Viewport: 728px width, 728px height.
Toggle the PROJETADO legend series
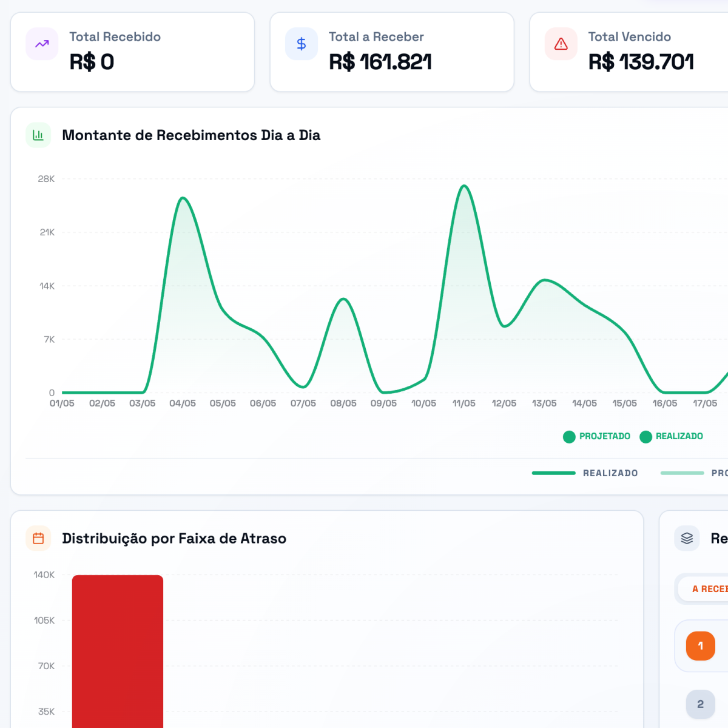click(x=597, y=436)
